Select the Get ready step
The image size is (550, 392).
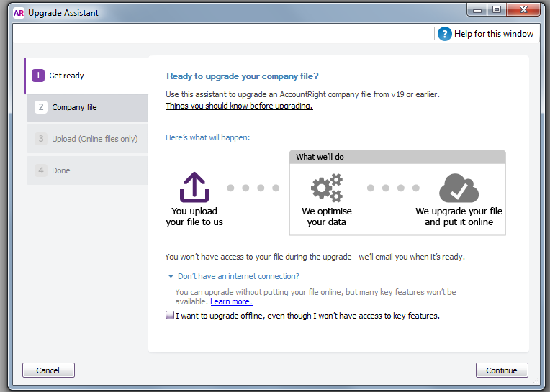tap(86, 76)
